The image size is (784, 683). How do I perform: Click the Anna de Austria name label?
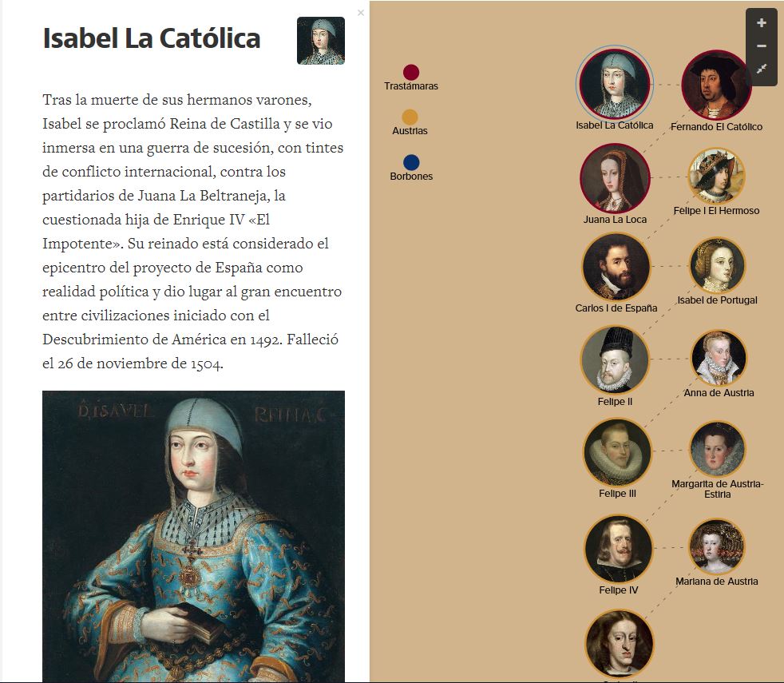pyautogui.click(x=719, y=393)
